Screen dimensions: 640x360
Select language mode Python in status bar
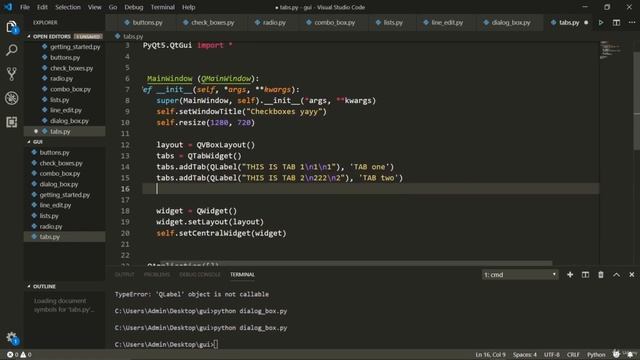596,355
